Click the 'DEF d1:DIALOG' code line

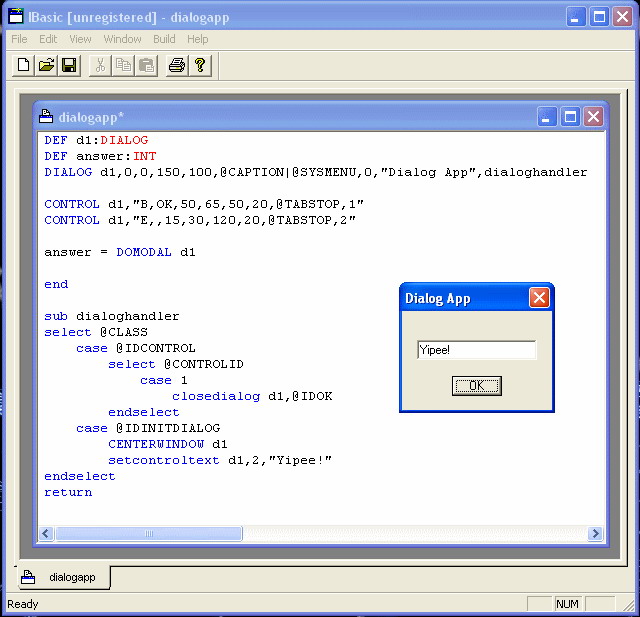[x=96, y=140]
